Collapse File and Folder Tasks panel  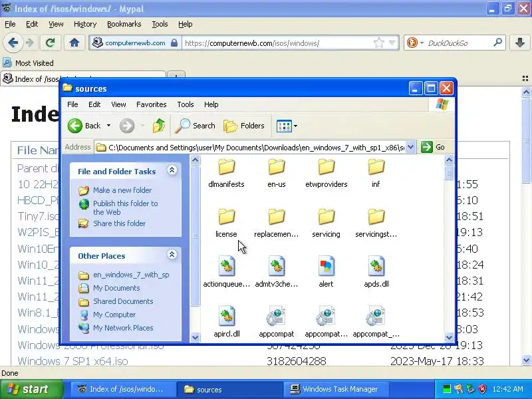click(x=172, y=170)
